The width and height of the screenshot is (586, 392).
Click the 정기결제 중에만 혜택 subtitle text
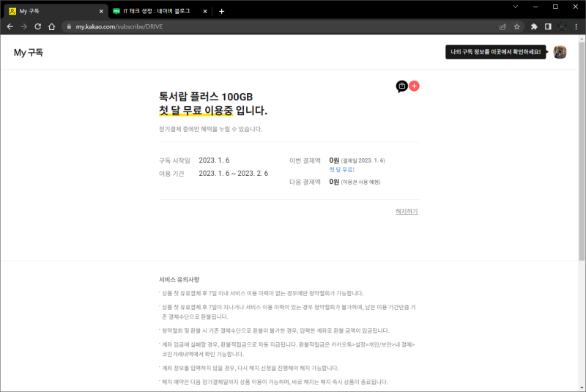click(211, 129)
